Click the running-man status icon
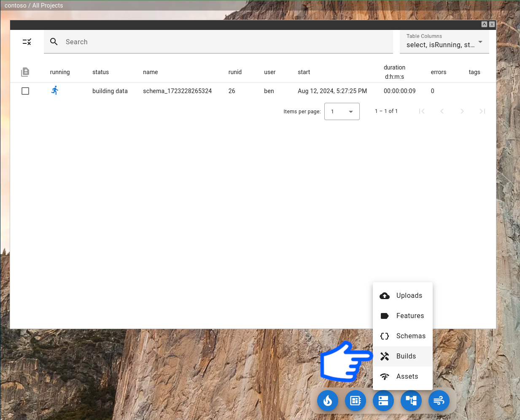 [55, 91]
